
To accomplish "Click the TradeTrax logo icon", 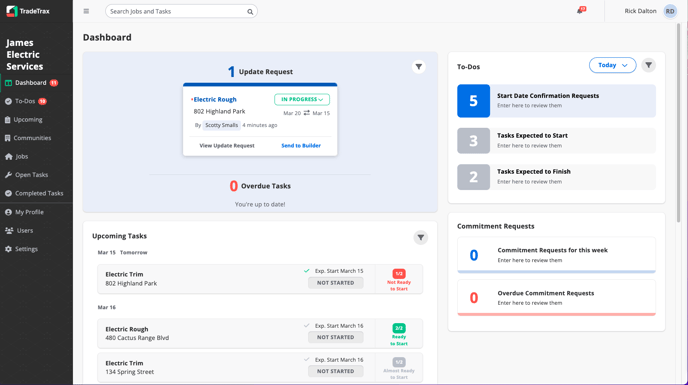I will (12, 11).
